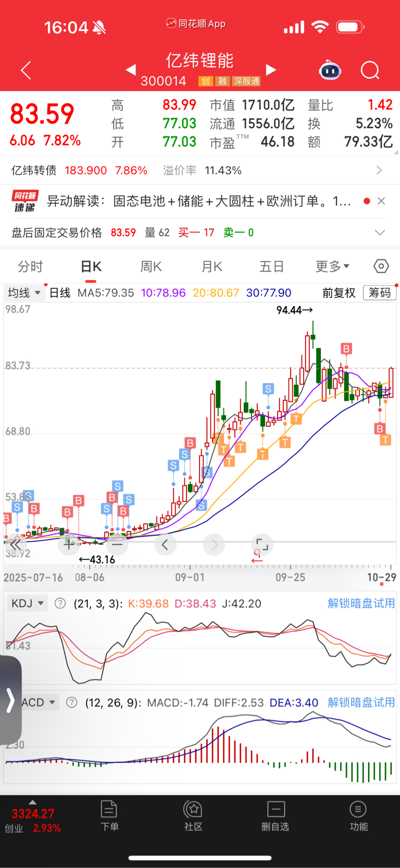Tap MACD help question mark icon
This screenshot has height=868, width=400.
pos(72,703)
